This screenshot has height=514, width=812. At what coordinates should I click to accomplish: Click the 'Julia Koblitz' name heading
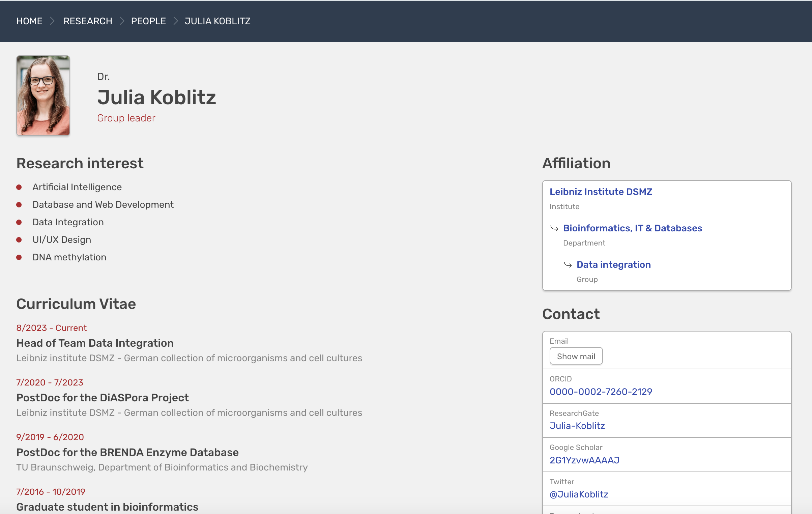(156, 97)
